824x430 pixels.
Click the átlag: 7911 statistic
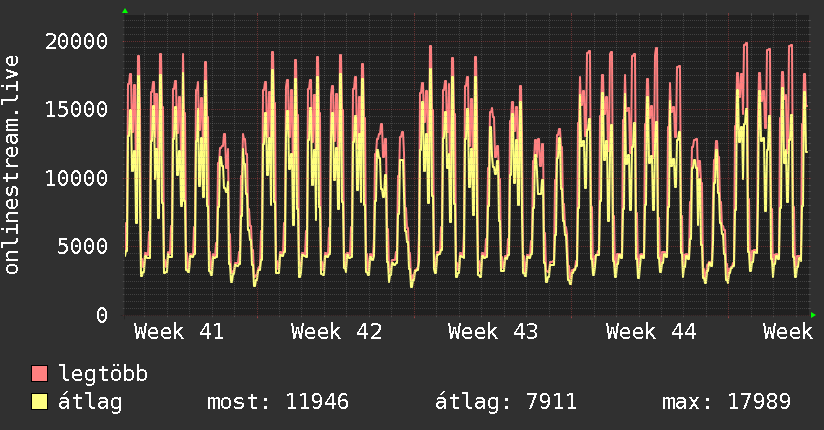tap(505, 403)
